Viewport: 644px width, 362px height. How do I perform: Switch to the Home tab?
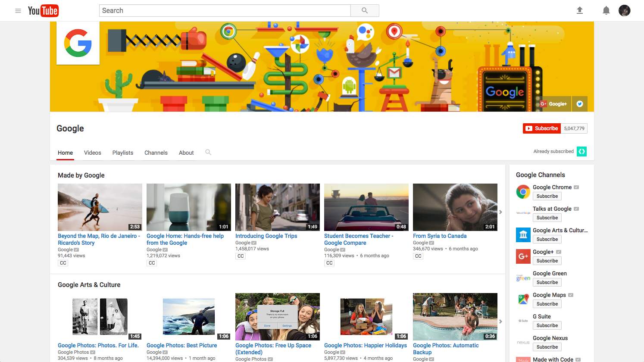tap(66, 153)
